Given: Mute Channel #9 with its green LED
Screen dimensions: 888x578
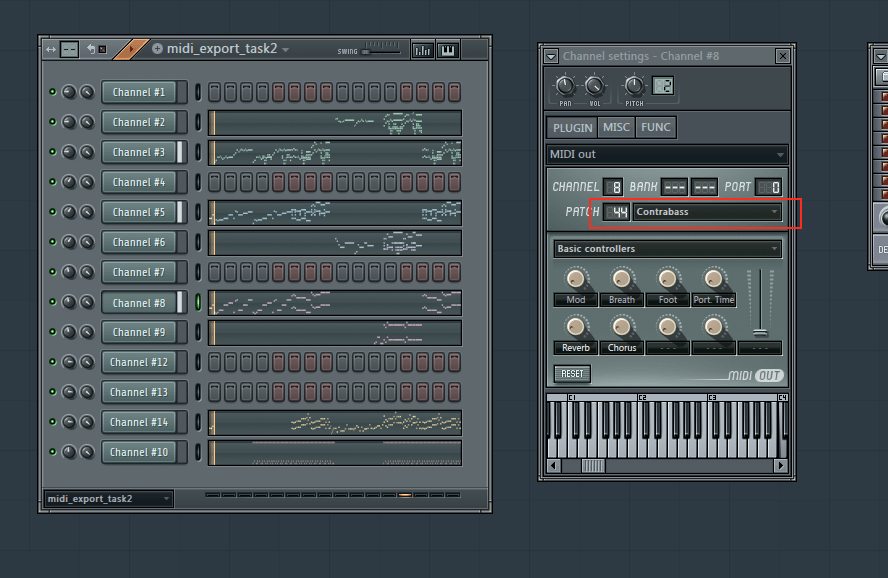Looking at the screenshot, I should [x=53, y=332].
